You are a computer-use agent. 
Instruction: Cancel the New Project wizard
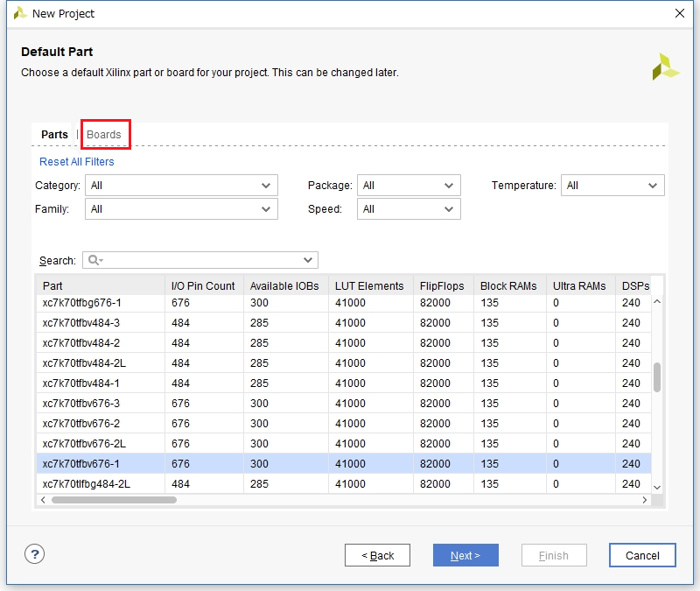[642, 555]
